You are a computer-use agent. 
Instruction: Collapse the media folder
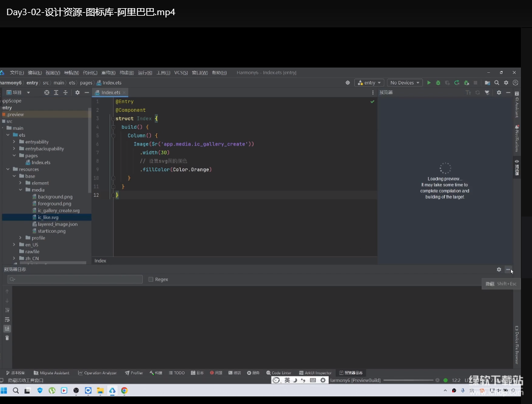coord(20,190)
